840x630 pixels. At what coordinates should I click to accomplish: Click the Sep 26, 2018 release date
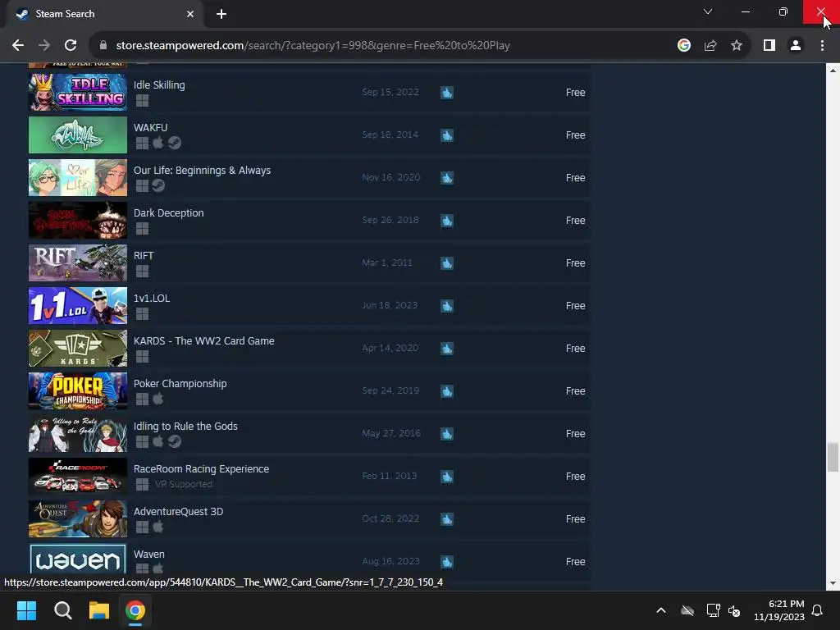point(390,220)
